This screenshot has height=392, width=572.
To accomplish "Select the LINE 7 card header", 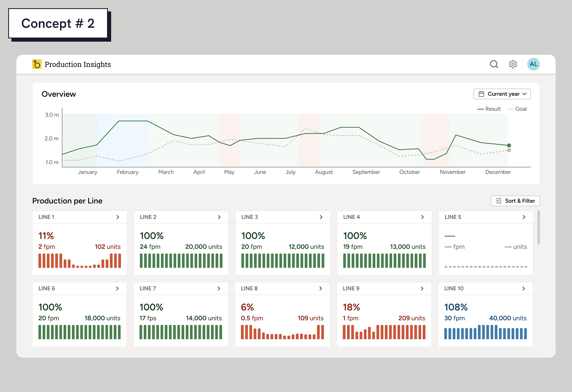I will tap(148, 289).
